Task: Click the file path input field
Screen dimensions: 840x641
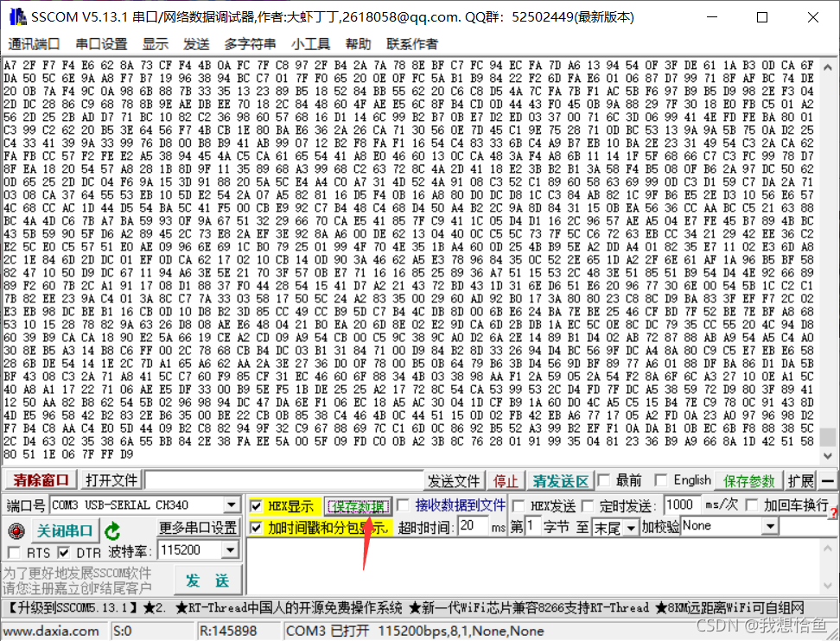Action: tap(284, 480)
